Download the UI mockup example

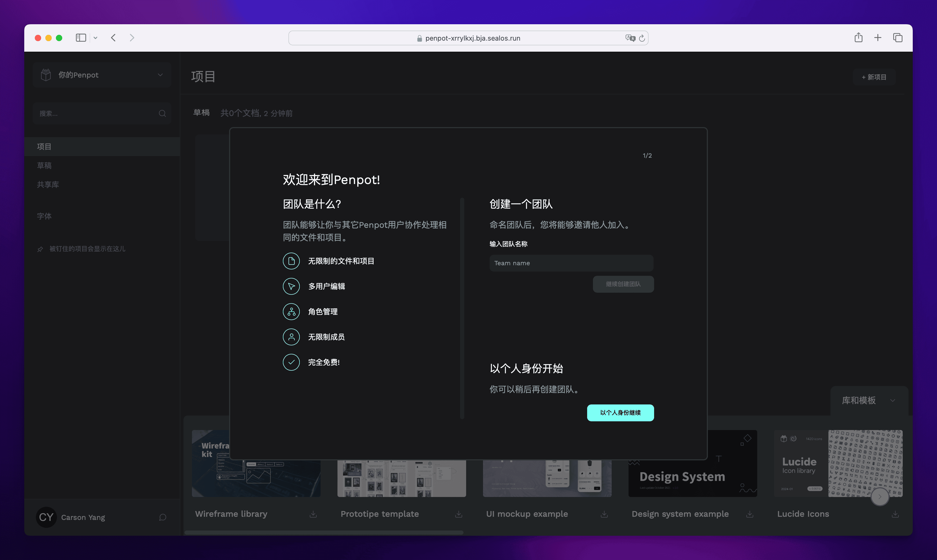point(604,514)
